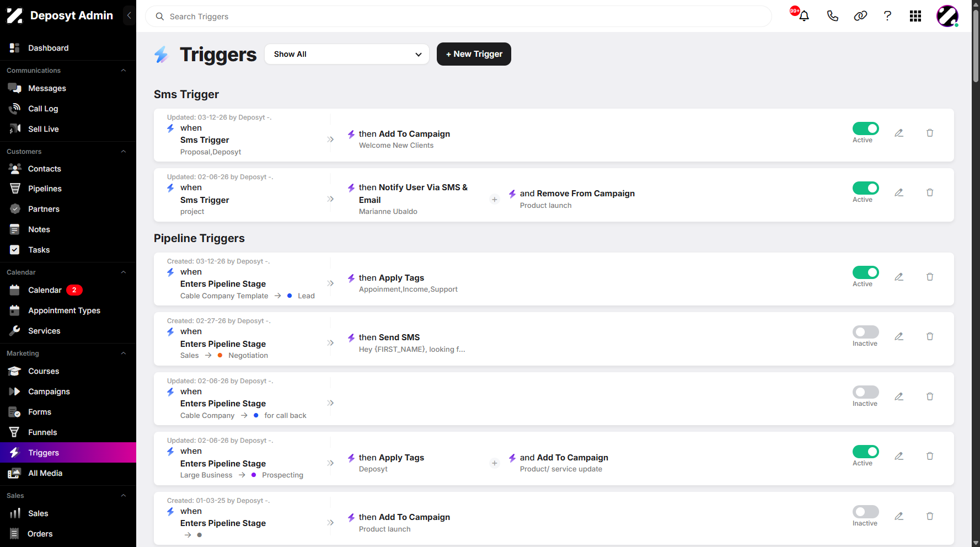Collapse the sidebar with the arrow button

129,15
